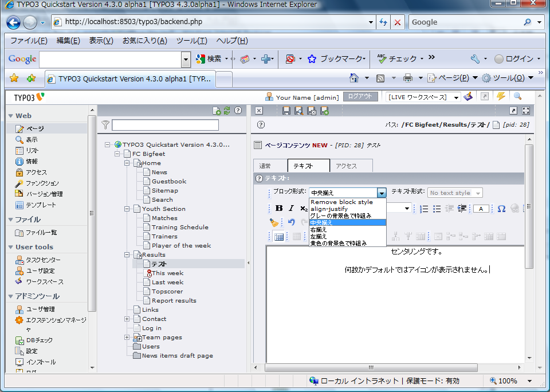Screen dimensions: 550x392
Task: Click the broom cleanup formatting icon
Action: coord(274,222)
